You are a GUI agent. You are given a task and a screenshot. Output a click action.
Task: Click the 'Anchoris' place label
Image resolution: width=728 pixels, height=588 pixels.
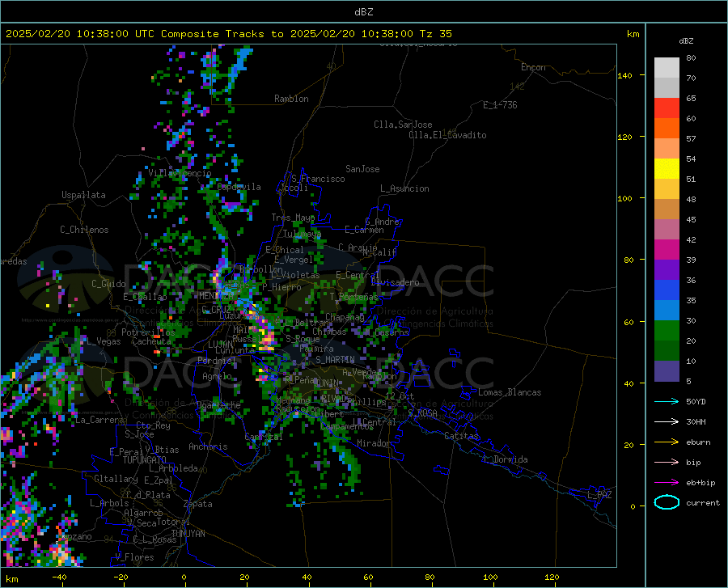point(208,446)
